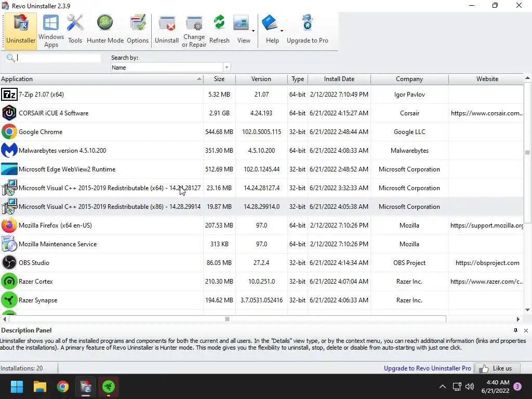The width and height of the screenshot is (532, 399).
Task: Select the Google Chrome list icon
Action: (x=9, y=131)
